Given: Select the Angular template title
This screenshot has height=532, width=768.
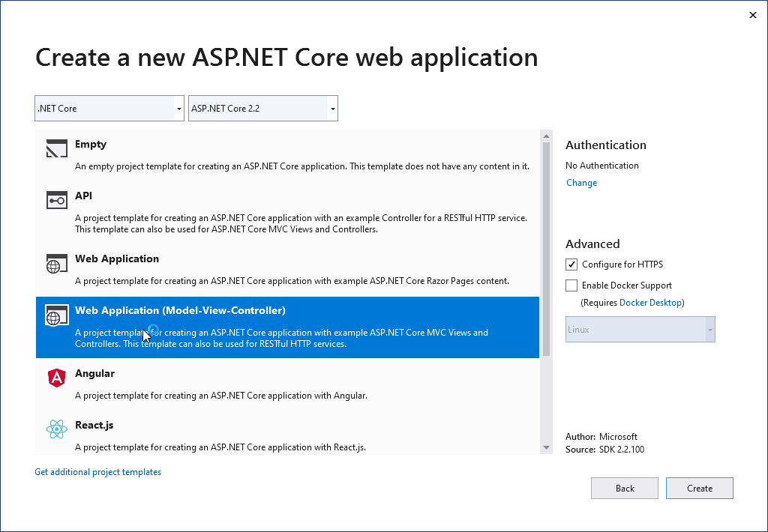Looking at the screenshot, I should point(94,373).
